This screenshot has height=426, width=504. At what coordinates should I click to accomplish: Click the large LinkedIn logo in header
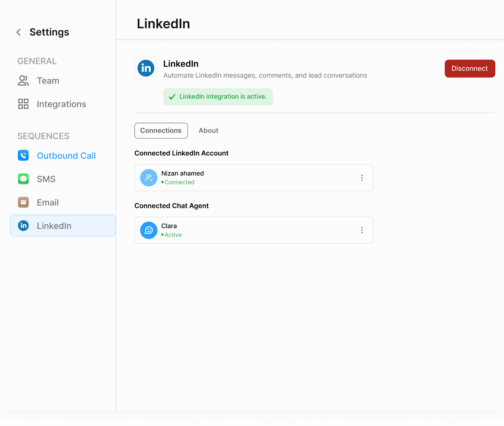(146, 68)
